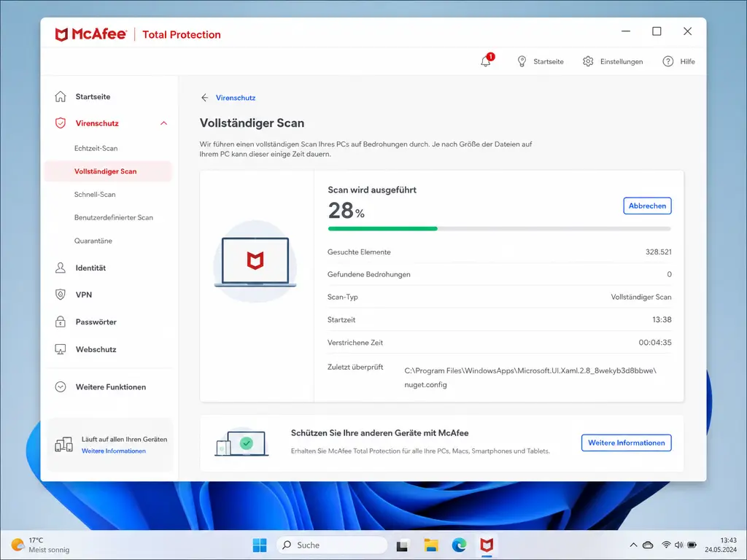Image resolution: width=747 pixels, height=560 pixels.
Task: Open Schnell-Scan page
Action: (95, 194)
